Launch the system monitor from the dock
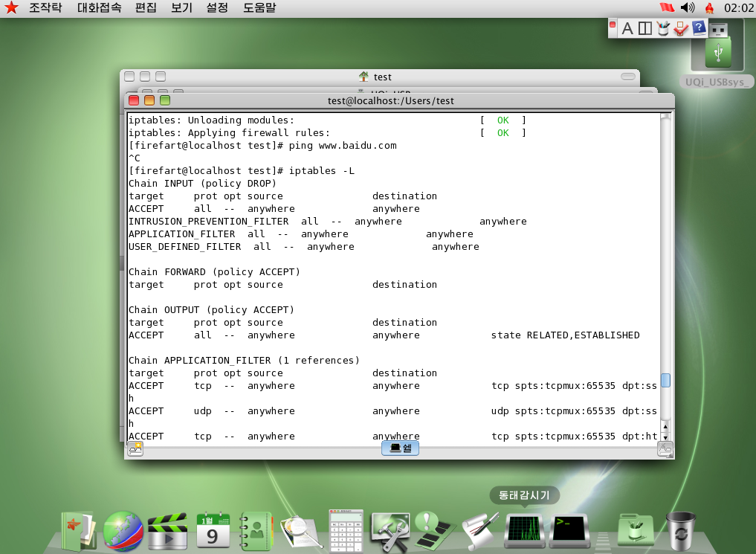756x554 pixels. click(x=523, y=529)
